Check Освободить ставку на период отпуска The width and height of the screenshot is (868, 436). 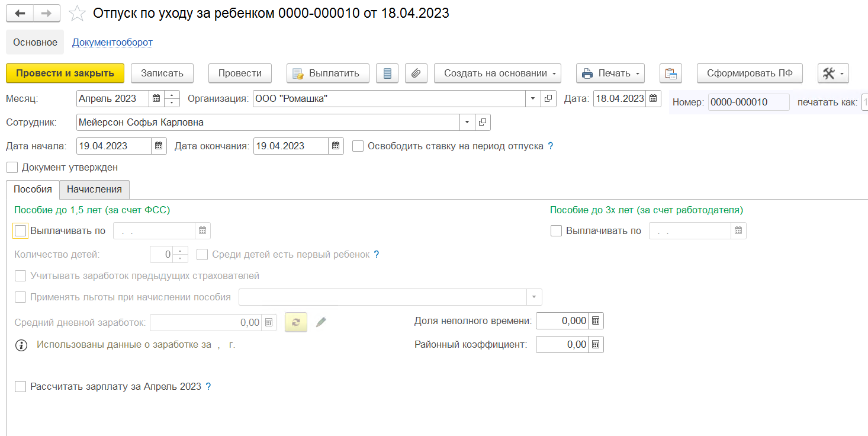pos(358,146)
